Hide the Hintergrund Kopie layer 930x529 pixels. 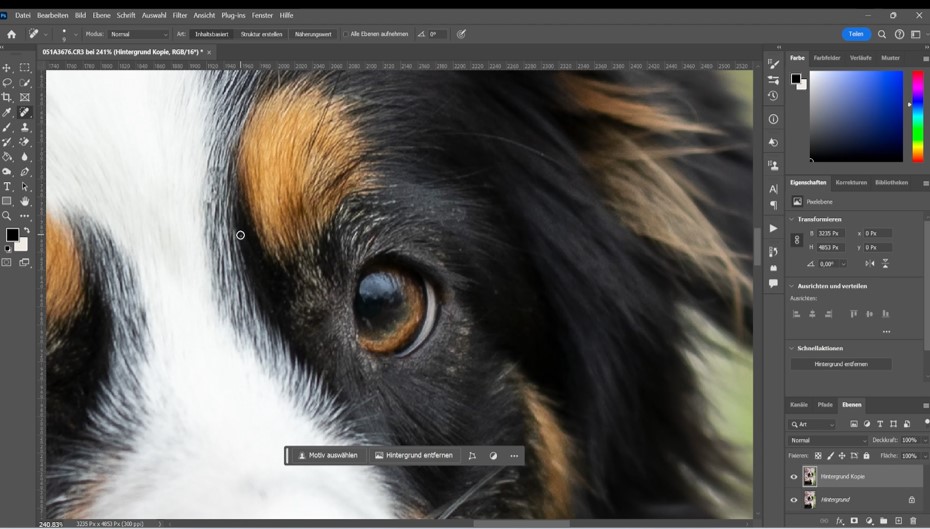point(794,477)
